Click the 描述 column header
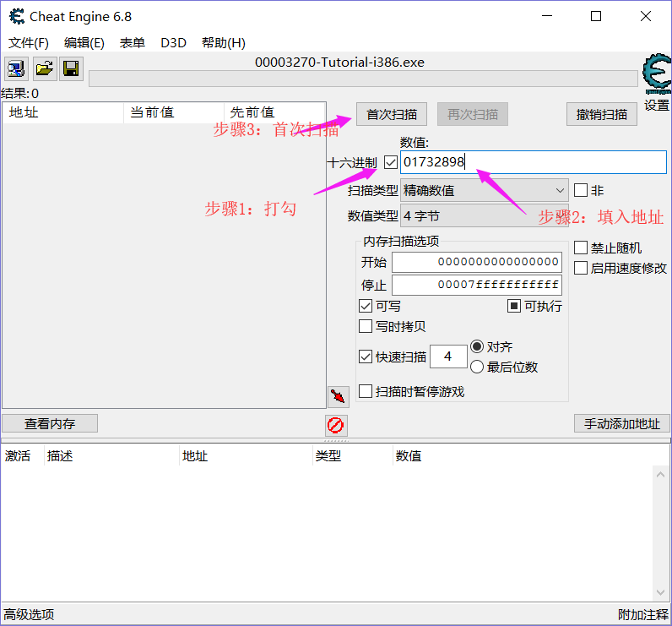 [x=111, y=455]
